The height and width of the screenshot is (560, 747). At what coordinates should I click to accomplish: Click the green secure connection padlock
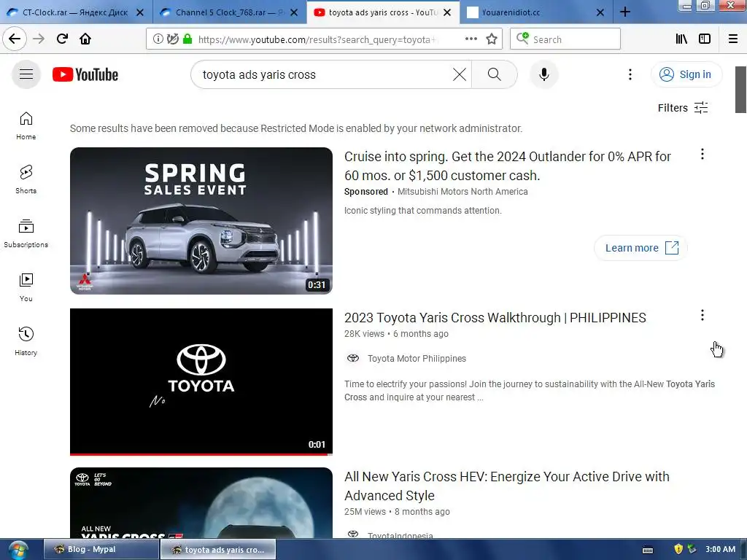(187, 39)
